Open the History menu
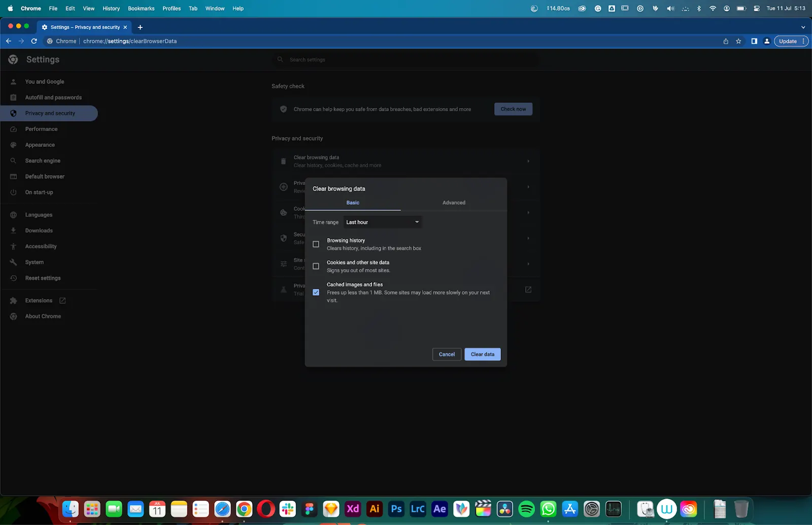Screen dimensions: 812x525 [111, 8]
